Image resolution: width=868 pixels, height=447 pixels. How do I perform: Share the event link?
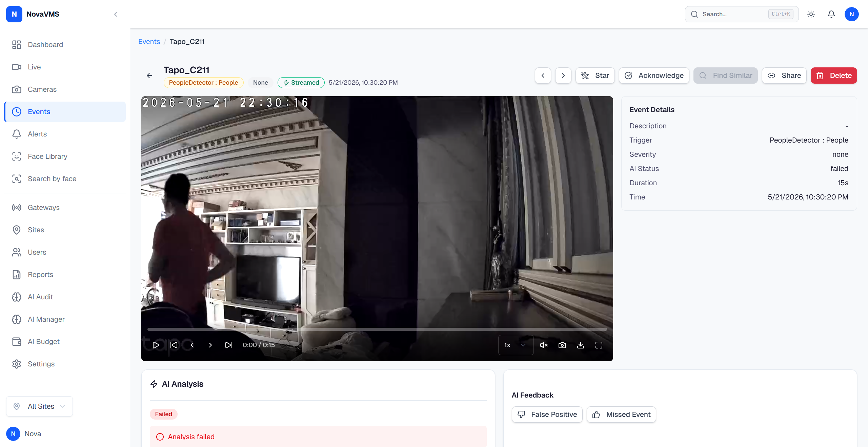(784, 76)
